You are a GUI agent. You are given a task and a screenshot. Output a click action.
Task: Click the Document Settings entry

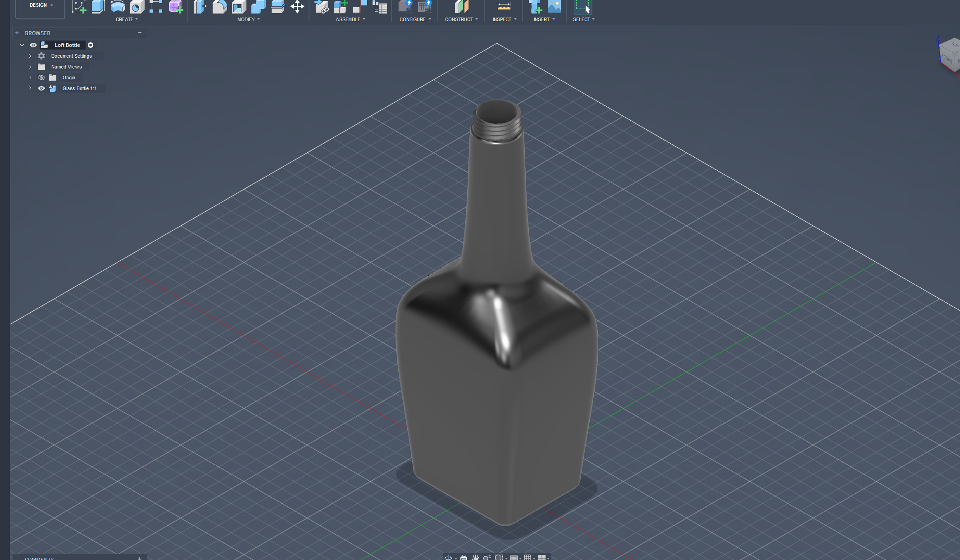[70, 55]
